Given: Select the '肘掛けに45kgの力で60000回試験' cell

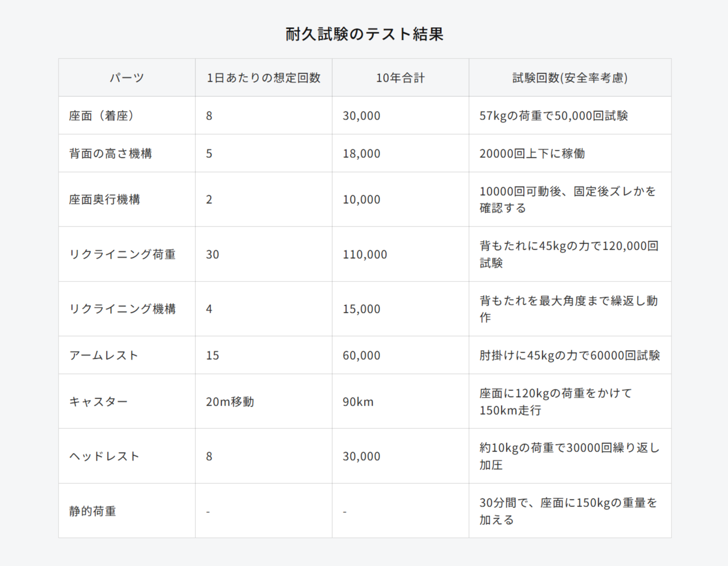Looking at the screenshot, I should (570, 355).
